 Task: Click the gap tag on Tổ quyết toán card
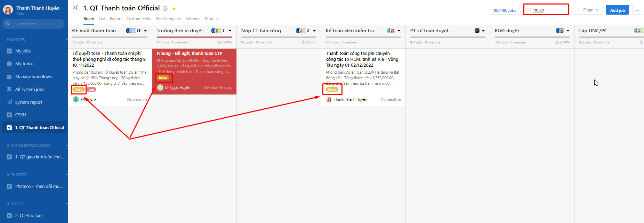coord(91,90)
